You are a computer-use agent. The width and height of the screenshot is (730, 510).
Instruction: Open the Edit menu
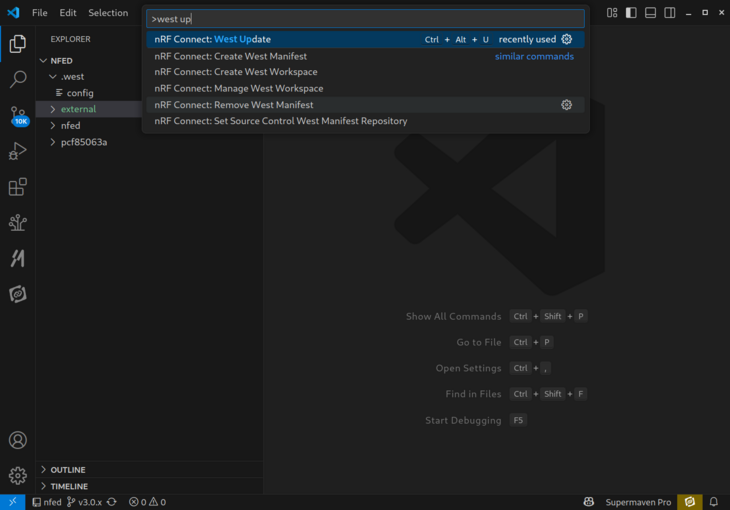click(68, 13)
